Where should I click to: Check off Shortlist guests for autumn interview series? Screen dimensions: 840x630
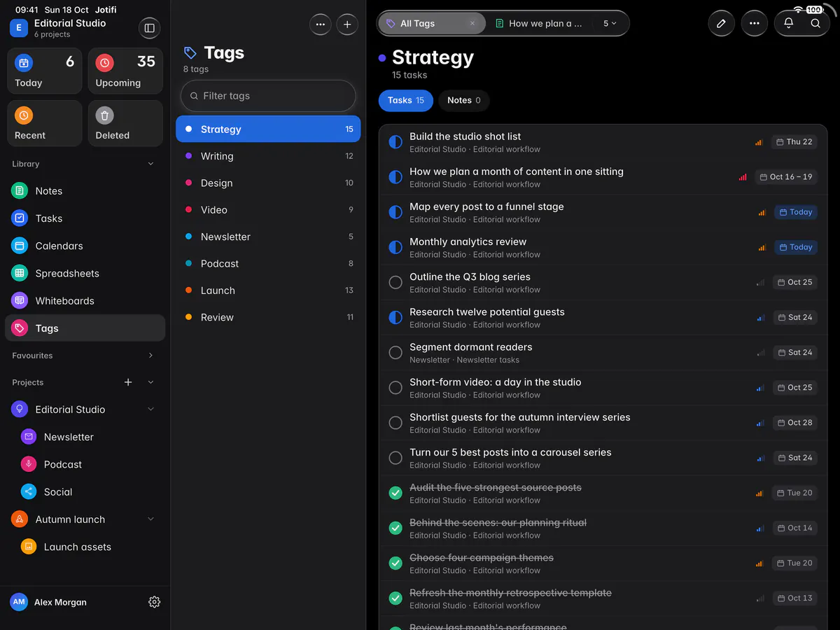(395, 422)
